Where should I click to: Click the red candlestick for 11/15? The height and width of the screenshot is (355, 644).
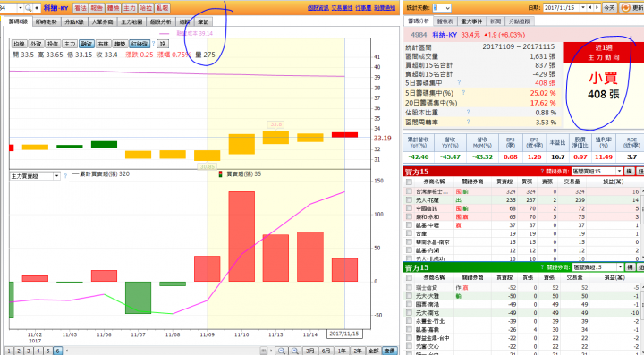pyautogui.click(x=344, y=135)
